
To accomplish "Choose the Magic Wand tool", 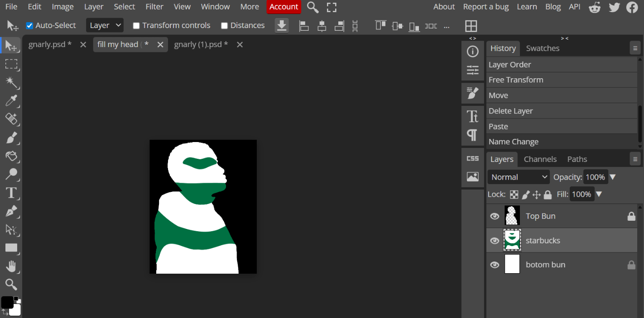I will point(11,82).
